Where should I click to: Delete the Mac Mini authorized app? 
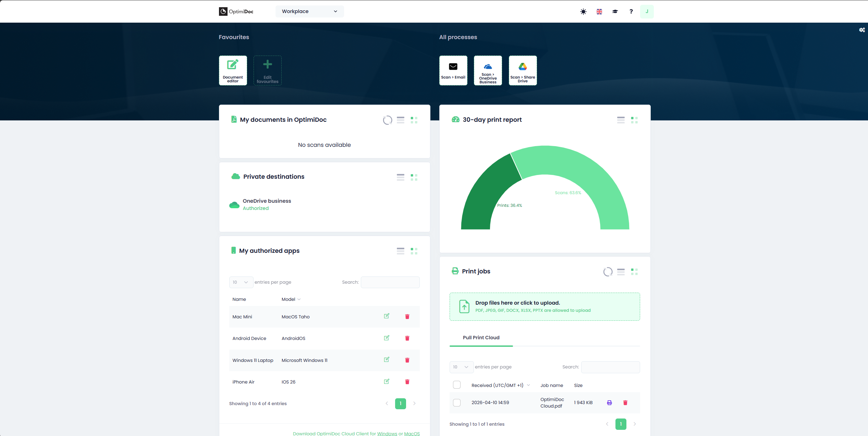(407, 317)
